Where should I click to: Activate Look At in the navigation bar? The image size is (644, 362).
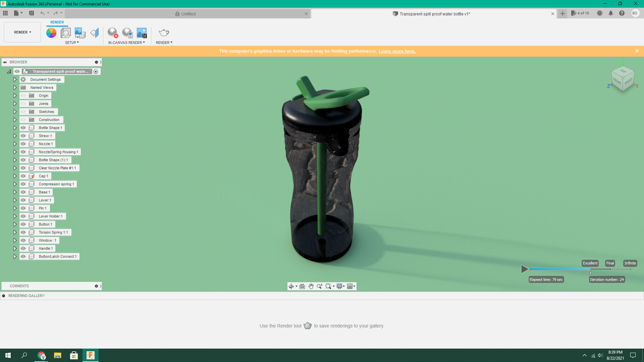(x=302, y=286)
